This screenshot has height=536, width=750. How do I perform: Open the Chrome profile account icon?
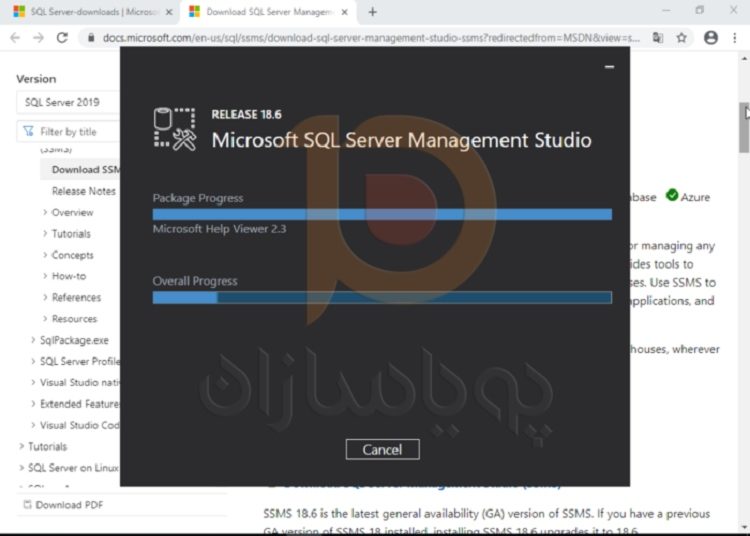pos(710,37)
